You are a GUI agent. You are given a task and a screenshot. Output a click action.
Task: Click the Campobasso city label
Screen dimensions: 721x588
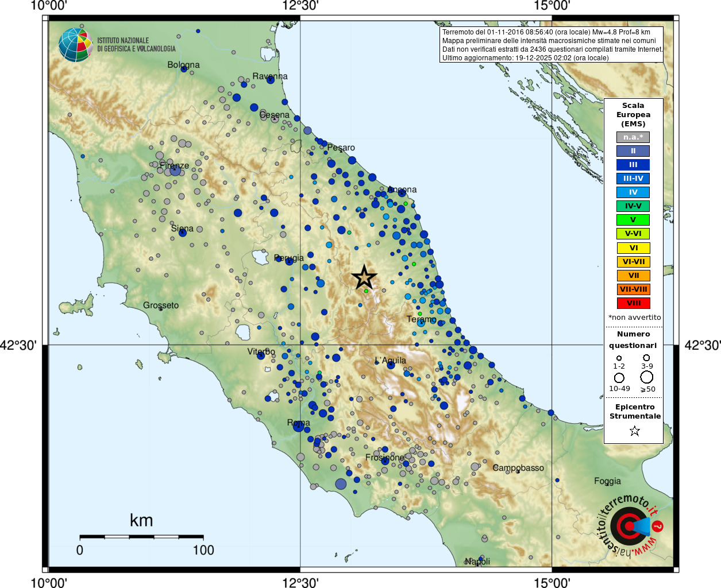coord(518,468)
